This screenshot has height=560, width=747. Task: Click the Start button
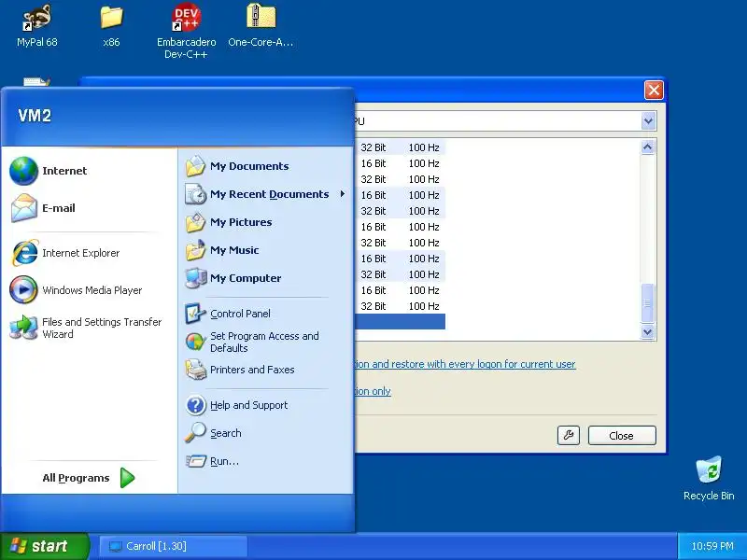[44, 546]
